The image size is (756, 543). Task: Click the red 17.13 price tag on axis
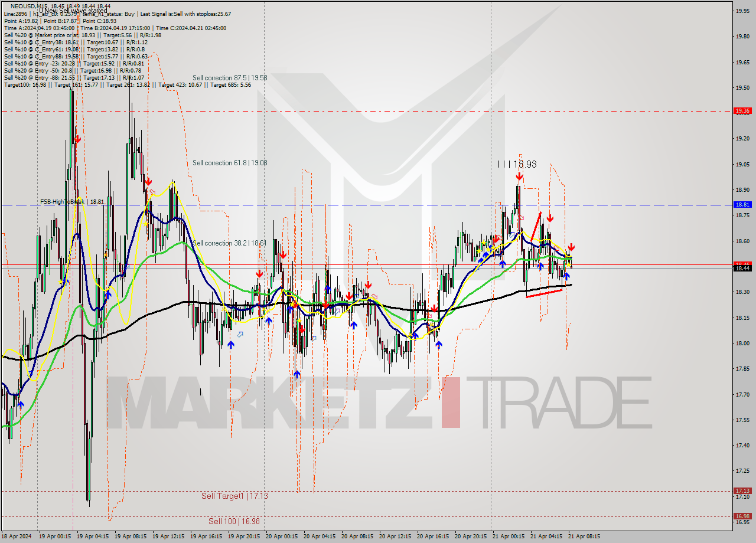pyautogui.click(x=742, y=490)
